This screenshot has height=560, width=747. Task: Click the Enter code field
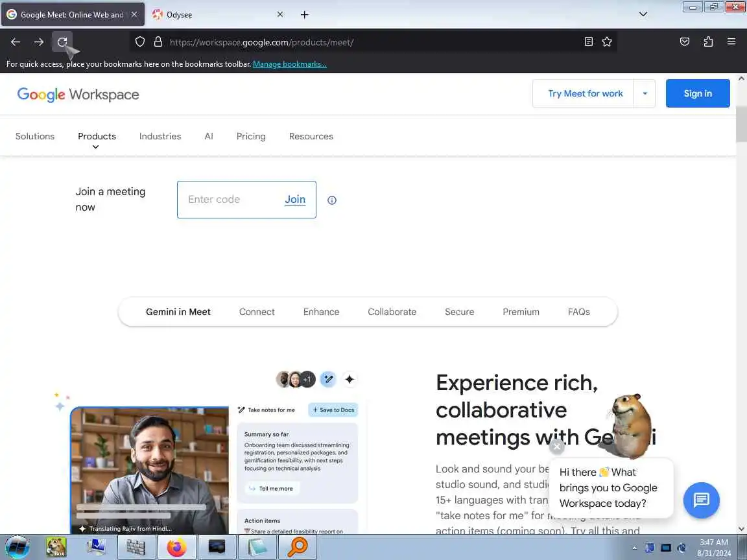point(231,200)
